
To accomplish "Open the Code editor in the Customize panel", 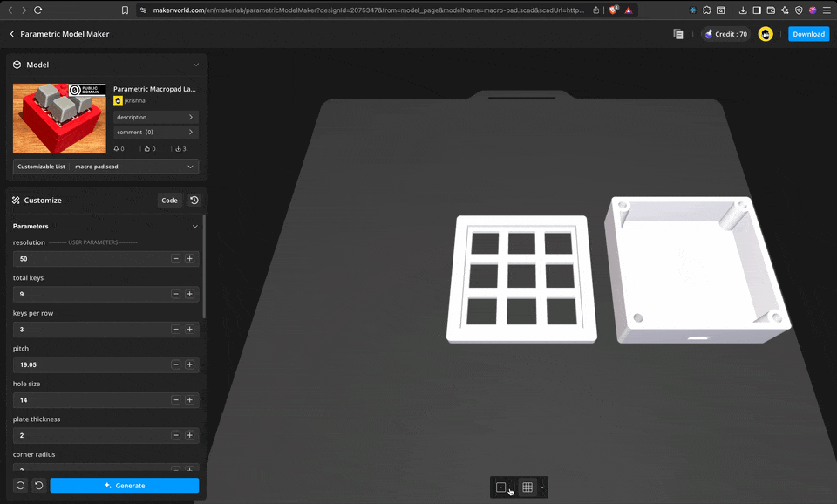I will coord(169,200).
